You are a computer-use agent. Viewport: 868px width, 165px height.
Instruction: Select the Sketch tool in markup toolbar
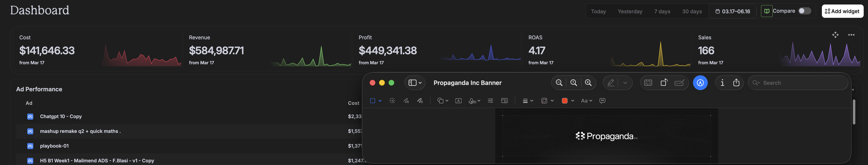pyautogui.click(x=406, y=101)
